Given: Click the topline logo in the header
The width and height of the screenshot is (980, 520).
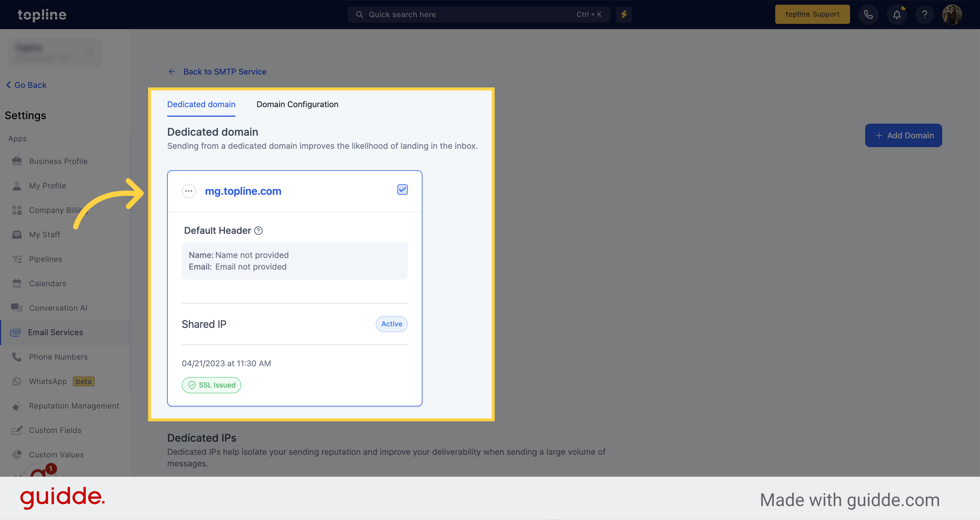Looking at the screenshot, I should pos(42,15).
